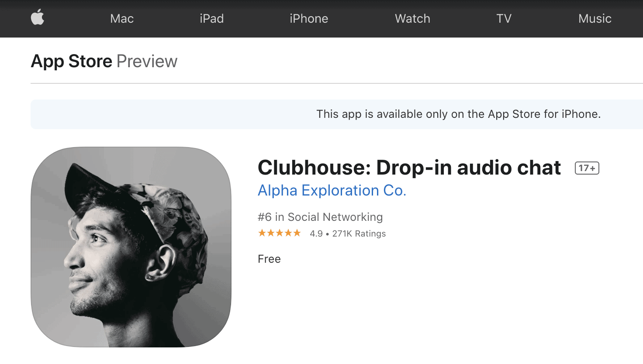Open the Watch navigation link
Image resolution: width=643 pixels, height=364 pixels.
[x=412, y=18]
